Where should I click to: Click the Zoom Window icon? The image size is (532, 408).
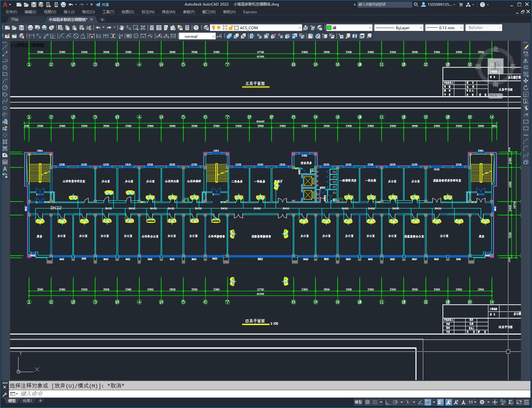click(x=136, y=28)
